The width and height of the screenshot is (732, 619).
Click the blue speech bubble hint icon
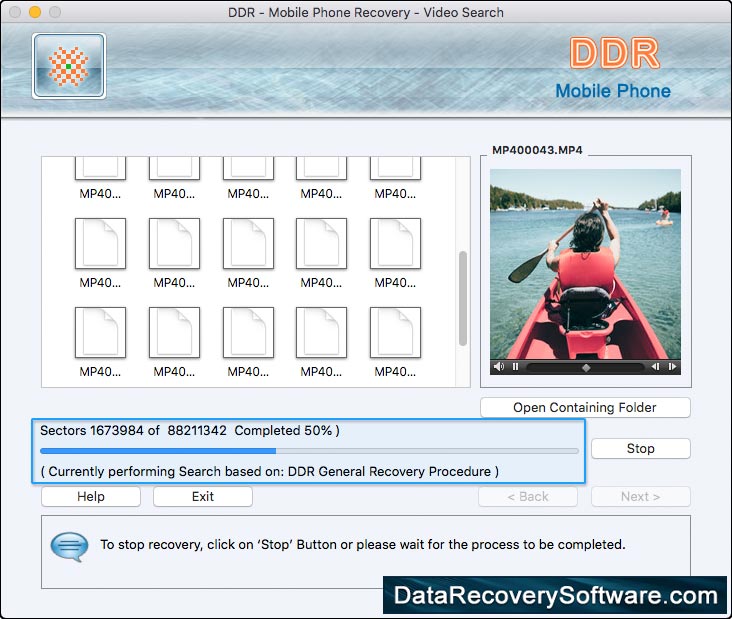(69, 546)
